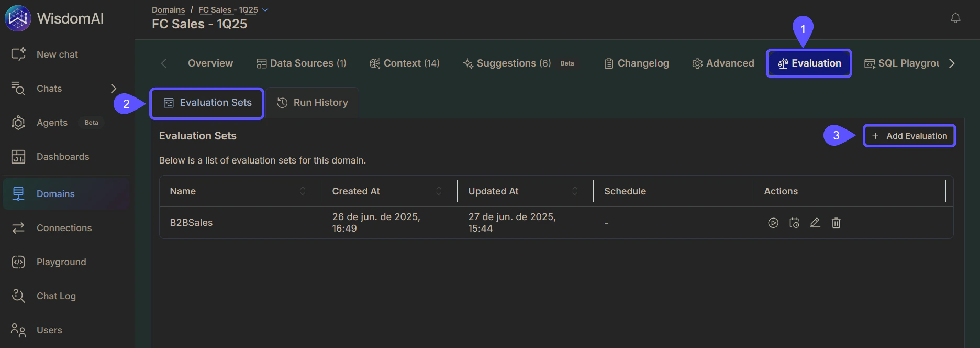980x348 pixels.
Task: Click the Schedule column header
Action: pos(625,191)
